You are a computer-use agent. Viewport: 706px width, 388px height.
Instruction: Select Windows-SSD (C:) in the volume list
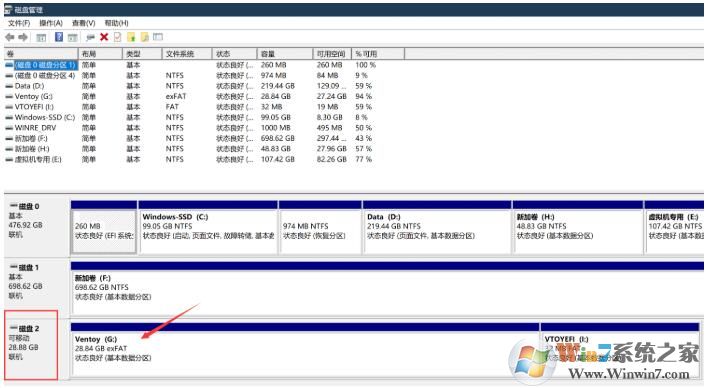pos(45,117)
